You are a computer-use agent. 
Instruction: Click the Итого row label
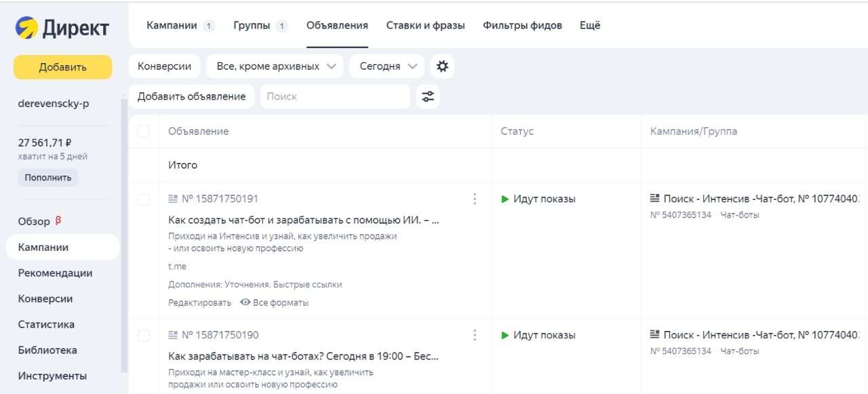pos(183,165)
